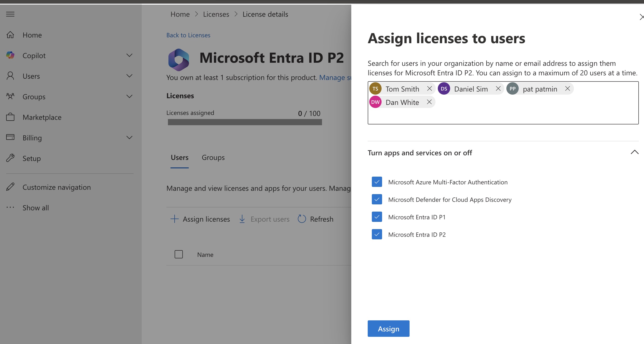
Task: Toggle the Microsoft Entra ID P1 checkbox
Action: point(377,217)
